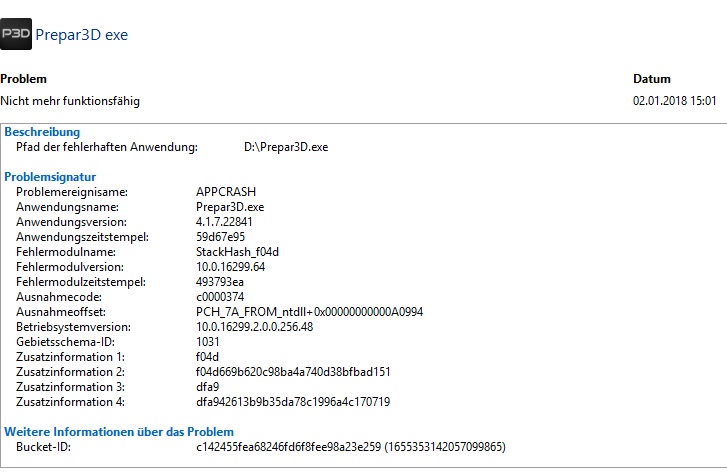This screenshot has height=472, width=727.
Task: Select the exception code c0000374
Action: [220, 297]
